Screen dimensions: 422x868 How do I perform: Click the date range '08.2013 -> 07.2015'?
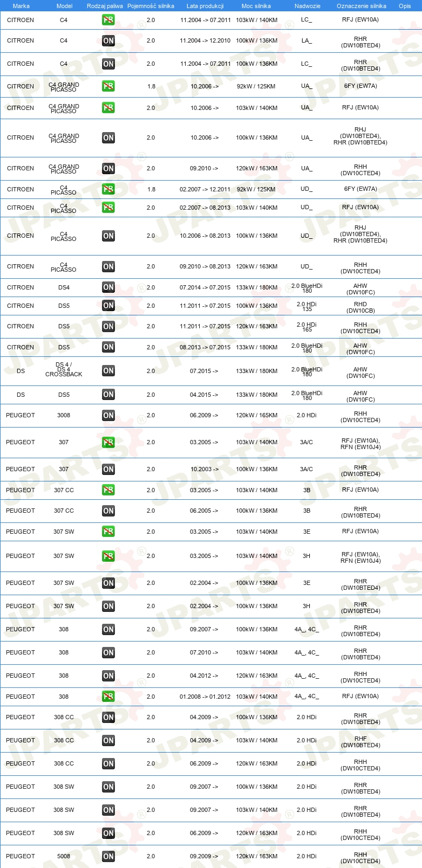point(205,347)
